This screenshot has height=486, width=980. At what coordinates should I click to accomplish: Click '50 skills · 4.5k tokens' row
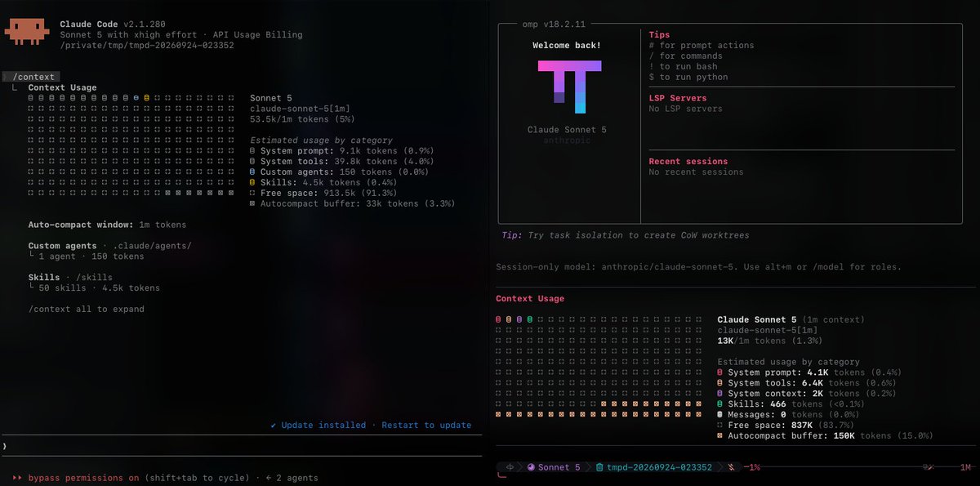point(94,288)
